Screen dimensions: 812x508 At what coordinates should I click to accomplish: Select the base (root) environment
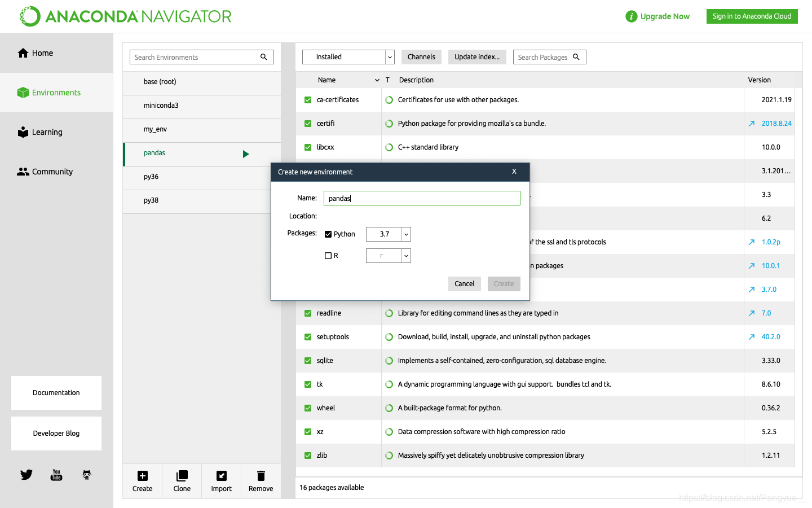point(202,82)
